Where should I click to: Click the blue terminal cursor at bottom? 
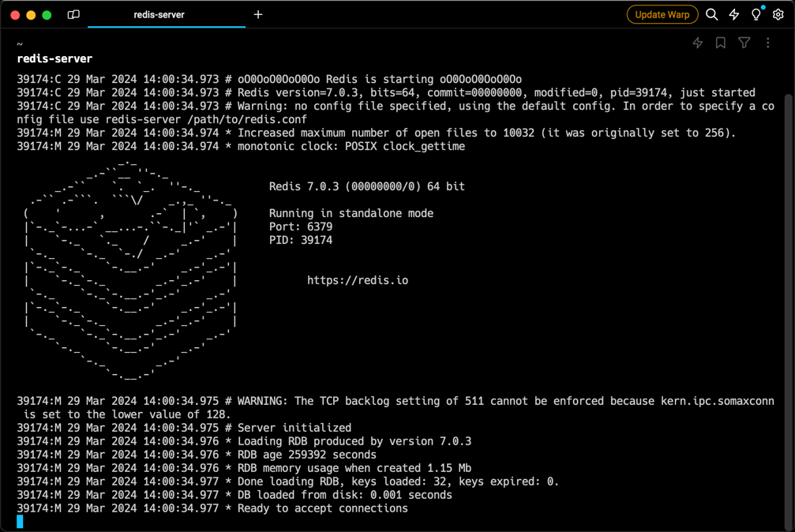click(20, 521)
